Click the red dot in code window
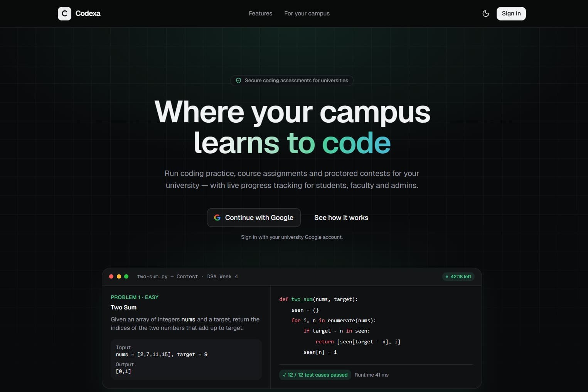This screenshot has width=588, height=392. (x=111, y=276)
